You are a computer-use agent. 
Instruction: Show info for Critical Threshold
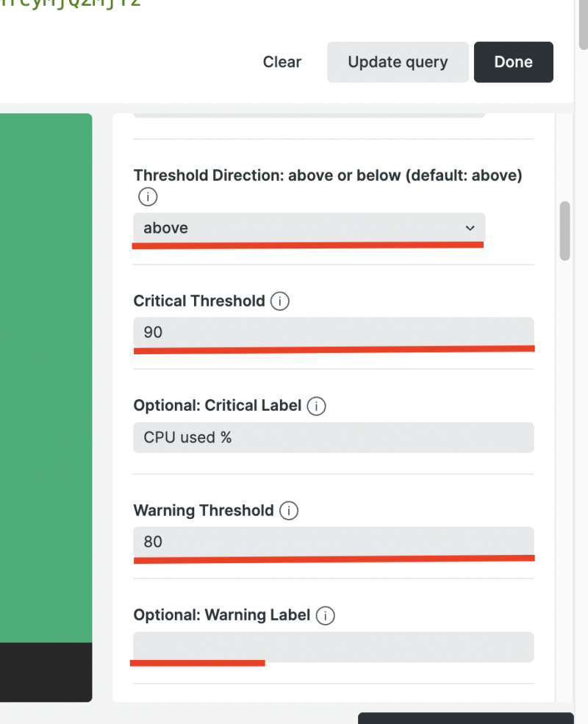pos(280,301)
